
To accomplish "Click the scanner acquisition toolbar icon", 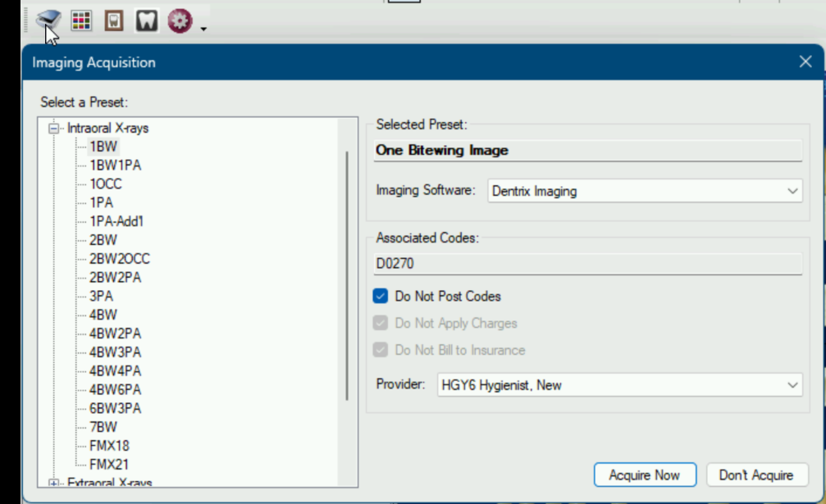I will click(48, 20).
